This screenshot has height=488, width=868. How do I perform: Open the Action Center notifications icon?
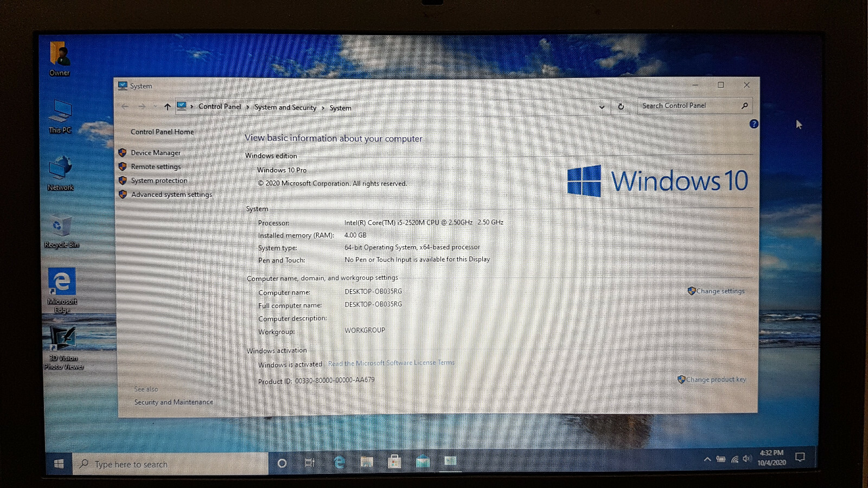click(x=800, y=457)
